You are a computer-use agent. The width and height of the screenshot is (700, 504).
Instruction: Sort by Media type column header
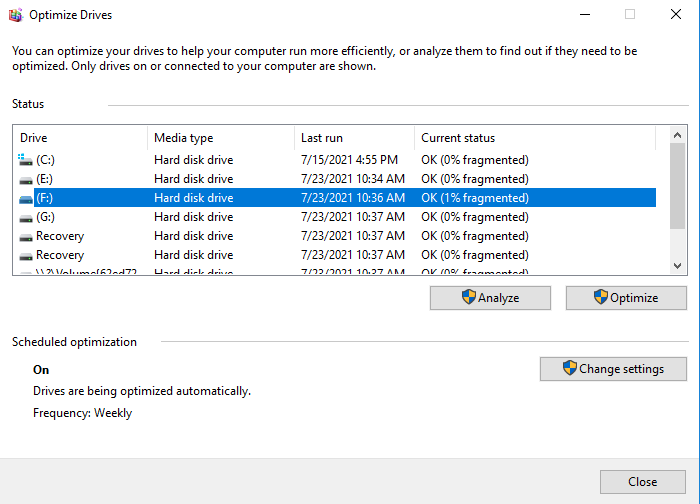tap(220, 138)
